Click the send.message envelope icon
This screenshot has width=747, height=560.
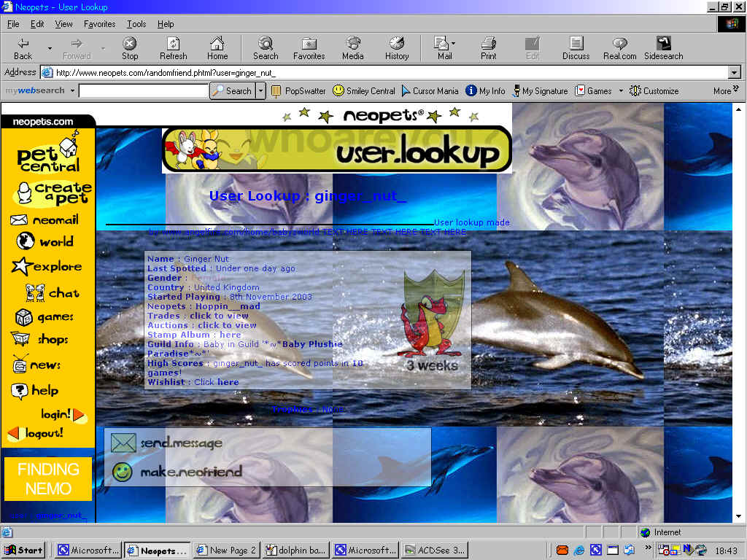click(x=123, y=443)
